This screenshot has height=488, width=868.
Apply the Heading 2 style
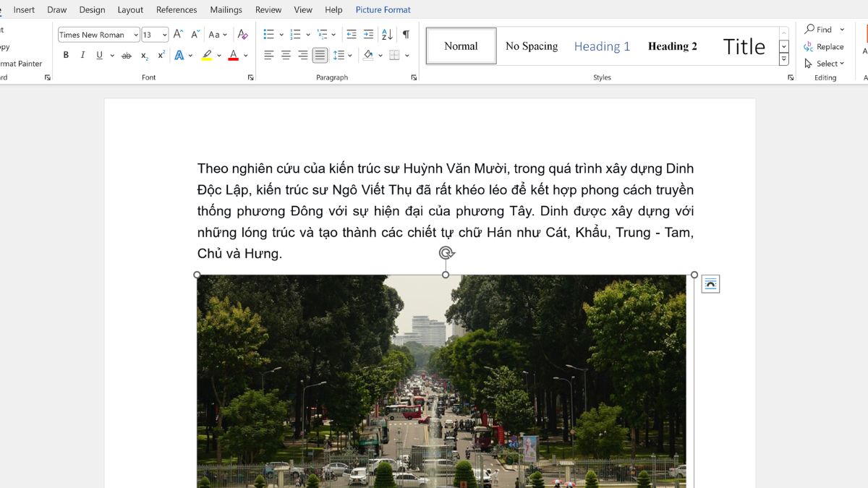673,46
